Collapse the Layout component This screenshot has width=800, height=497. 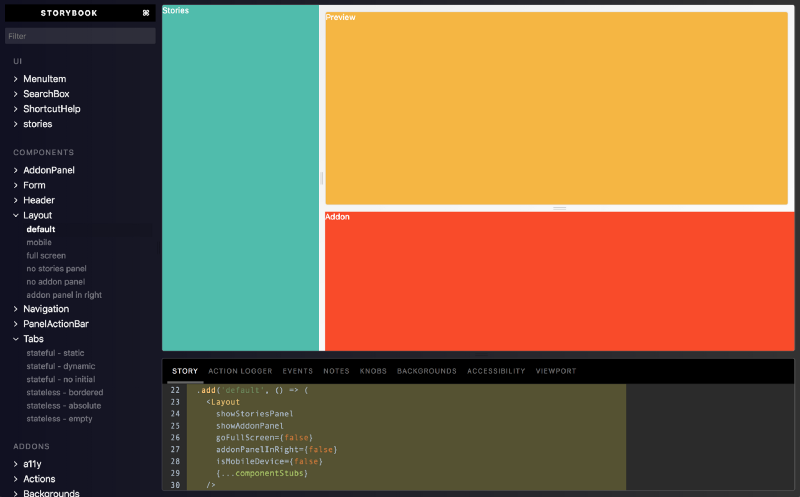pyautogui.click(x=37, y=215)
